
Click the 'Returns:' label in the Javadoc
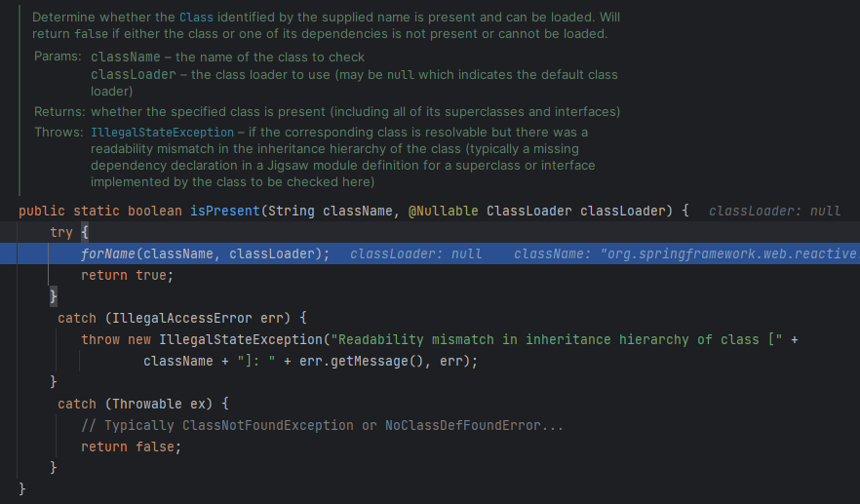(x=59, y=112)
